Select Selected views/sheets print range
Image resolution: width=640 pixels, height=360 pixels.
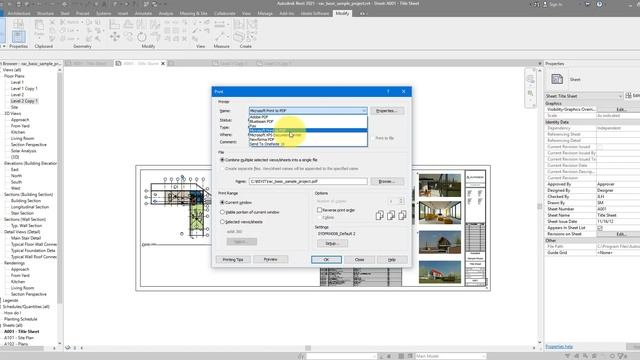pyautogui.click(x=222, y=222)
